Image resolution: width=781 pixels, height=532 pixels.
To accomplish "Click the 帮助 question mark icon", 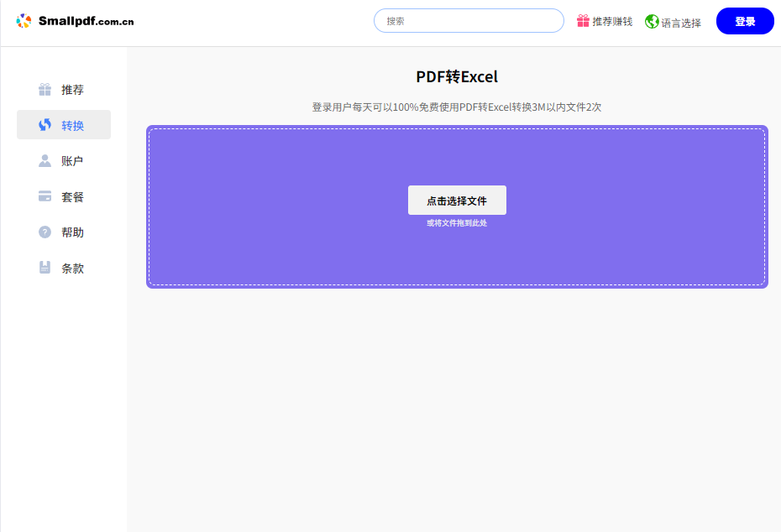I will (x=45, y=232).
